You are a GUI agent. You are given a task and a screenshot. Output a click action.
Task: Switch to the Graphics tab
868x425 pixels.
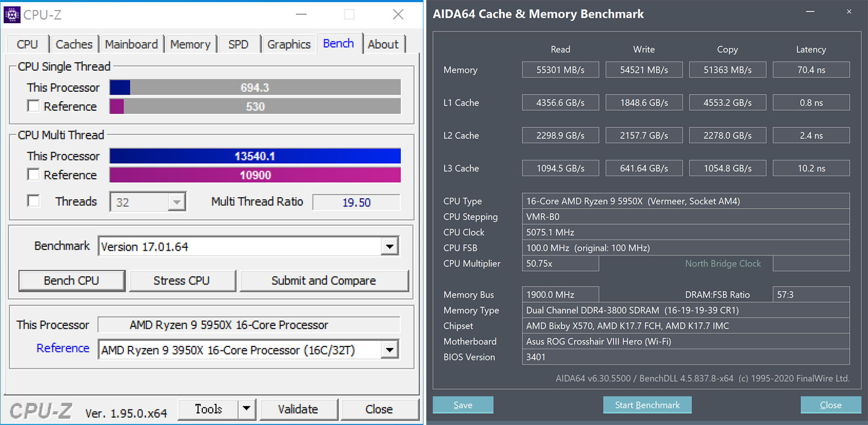coord(289,44)
